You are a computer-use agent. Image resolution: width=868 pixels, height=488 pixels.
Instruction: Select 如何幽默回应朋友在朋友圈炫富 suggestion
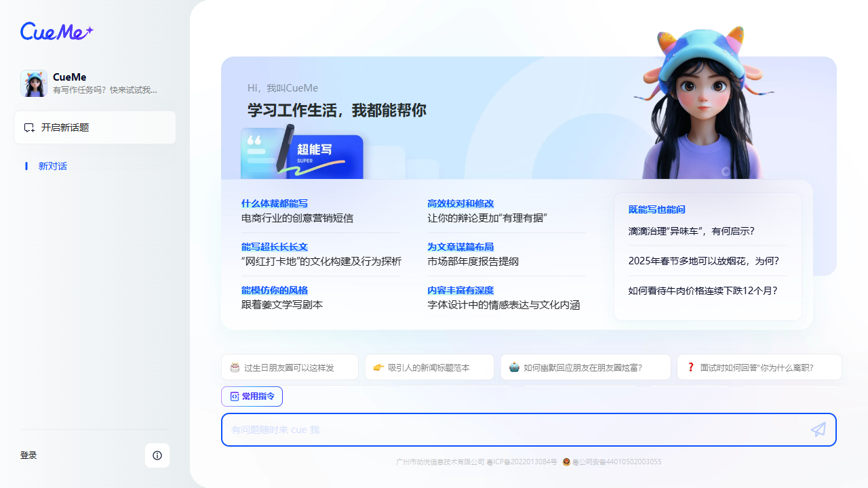583,367
